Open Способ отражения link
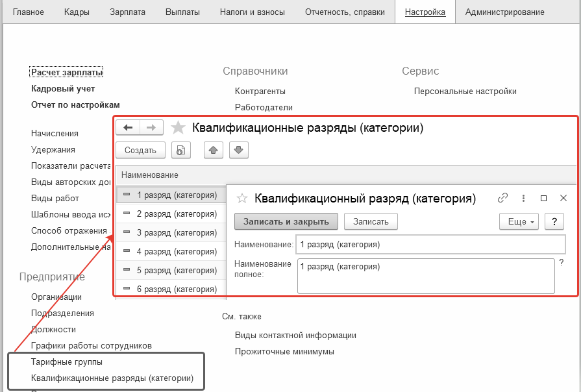Viewport: 581px width, 392px height. click(69, 231)
